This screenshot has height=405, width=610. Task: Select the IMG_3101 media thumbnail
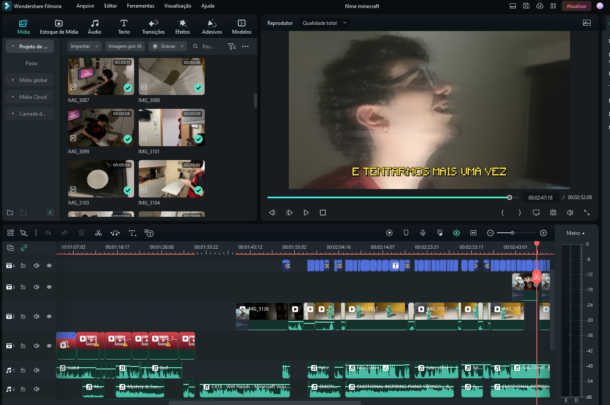tap(171, 129)
